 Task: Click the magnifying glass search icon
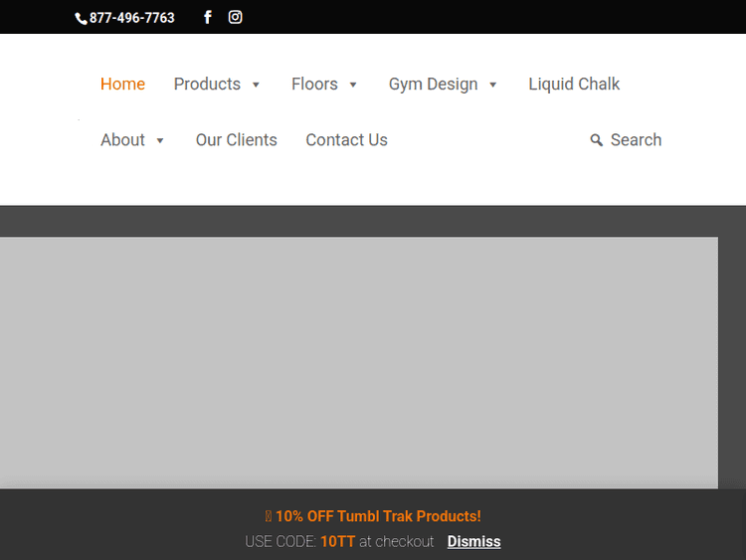pos(597,140)
